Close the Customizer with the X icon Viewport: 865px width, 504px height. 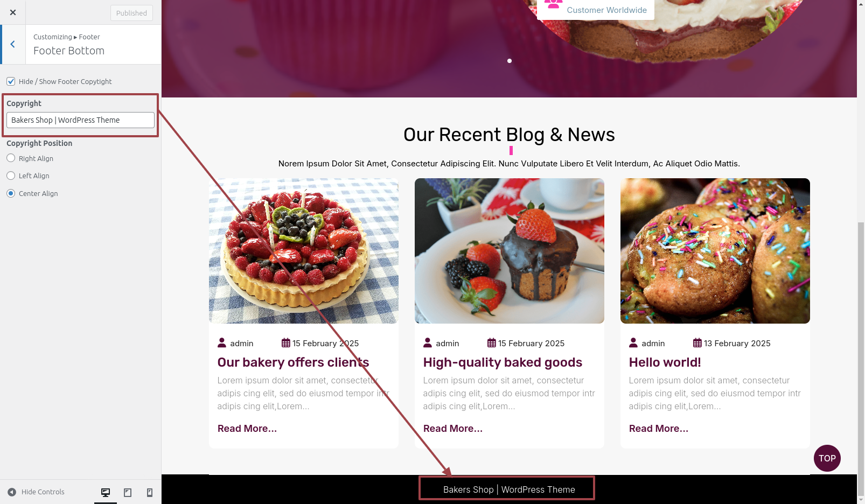13,12
